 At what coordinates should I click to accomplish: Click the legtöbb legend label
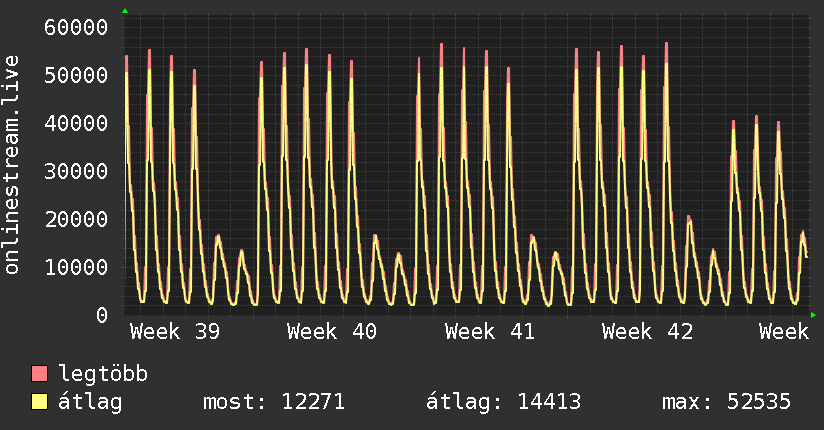pos(103,374)
